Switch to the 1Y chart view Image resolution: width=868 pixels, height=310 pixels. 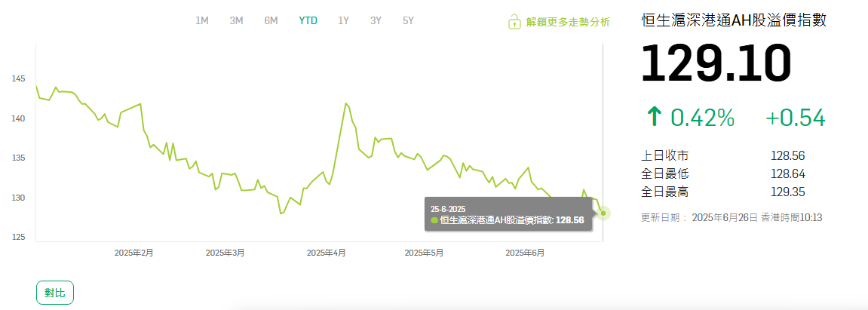[343, 20]
